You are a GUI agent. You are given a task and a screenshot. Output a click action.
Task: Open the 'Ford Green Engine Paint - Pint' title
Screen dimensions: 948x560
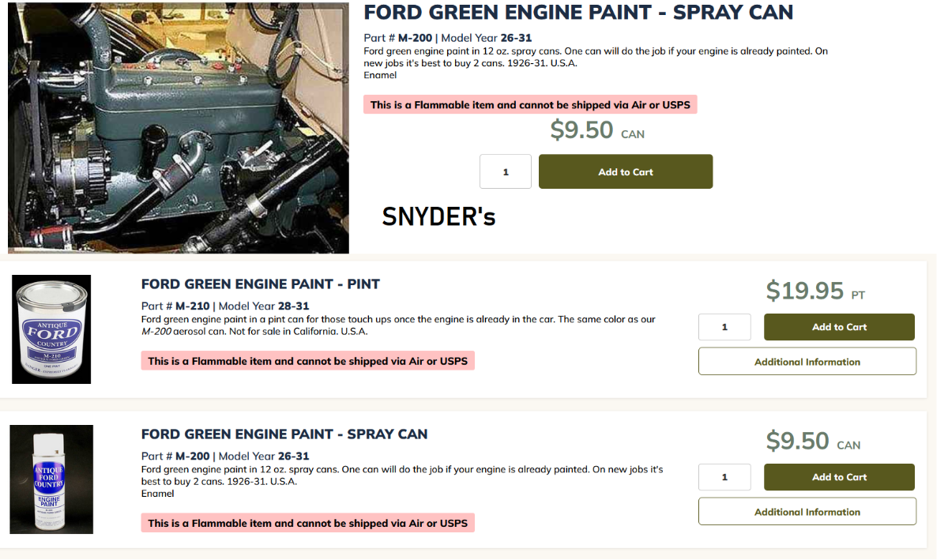[x=261, y=284]
